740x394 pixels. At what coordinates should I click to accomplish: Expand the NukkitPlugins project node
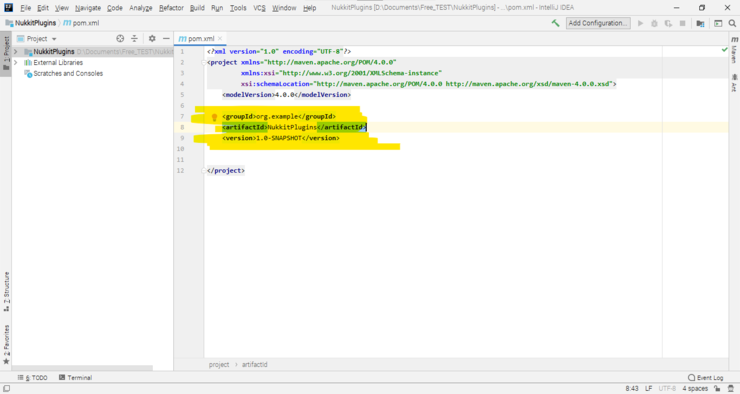pyautogui.click(x=16, y=51)
